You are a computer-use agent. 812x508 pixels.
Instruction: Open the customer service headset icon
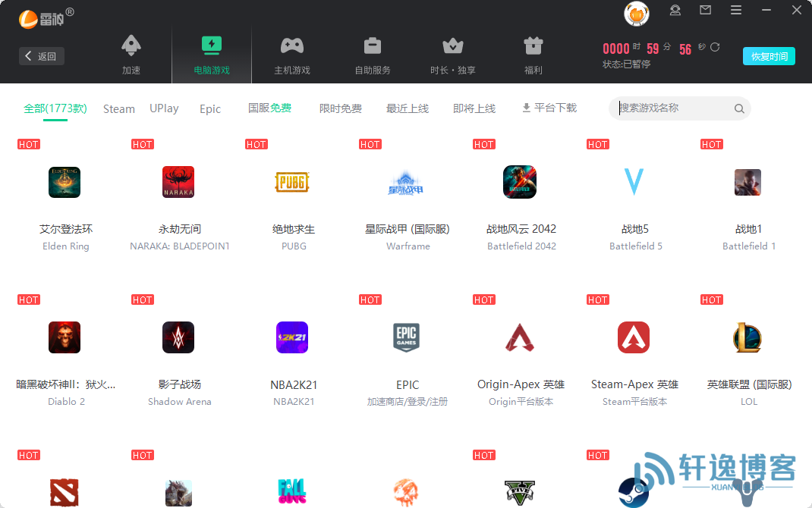click(x=675, y=11)
